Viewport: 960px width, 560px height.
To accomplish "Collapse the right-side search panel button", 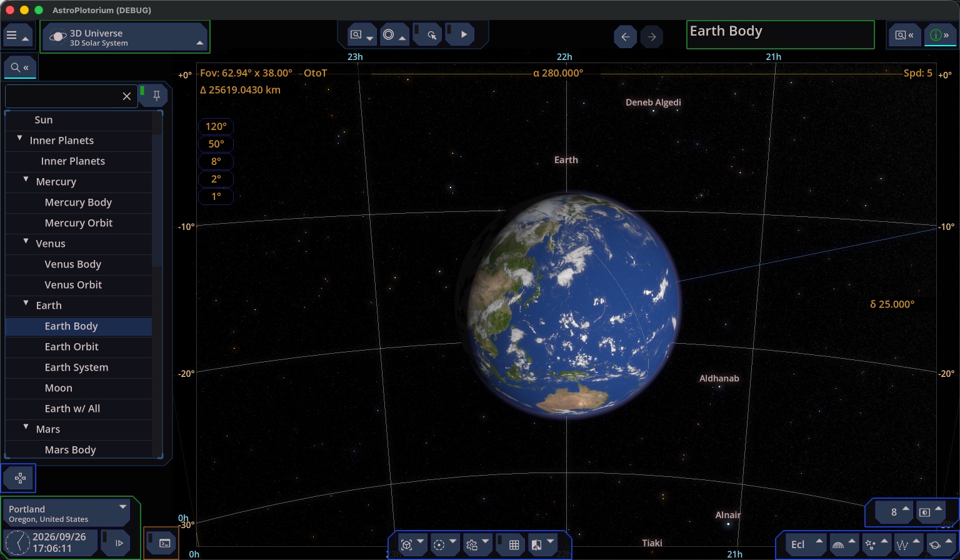I will 904,36.
